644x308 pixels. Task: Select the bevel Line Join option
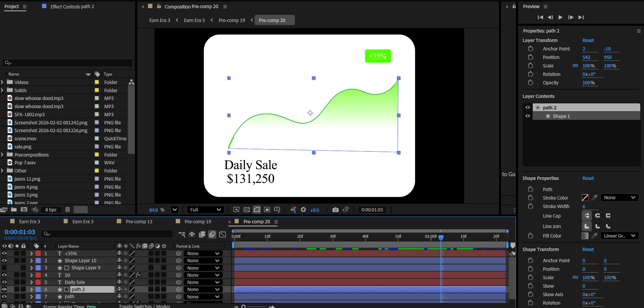[608, 226]
